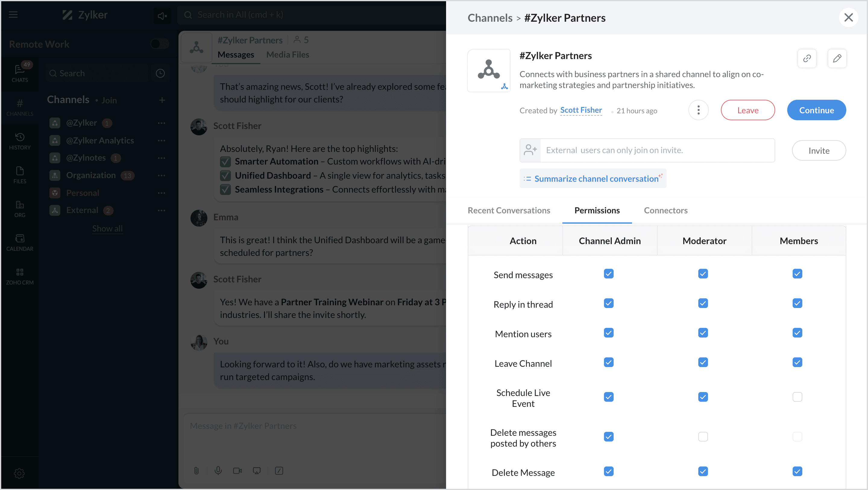This screenshot has height=490, width=868.
Task: Check Delete messages by others for Moderator
Action: pos(703,436)
